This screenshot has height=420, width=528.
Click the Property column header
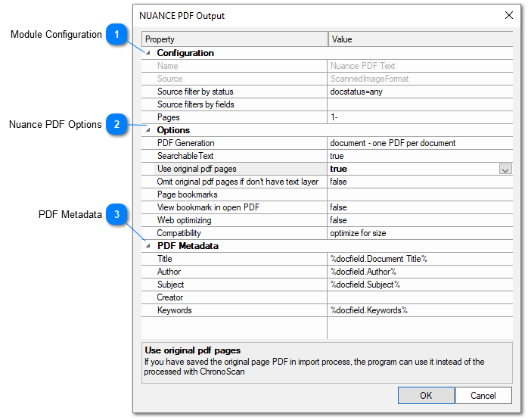point(234,39)
